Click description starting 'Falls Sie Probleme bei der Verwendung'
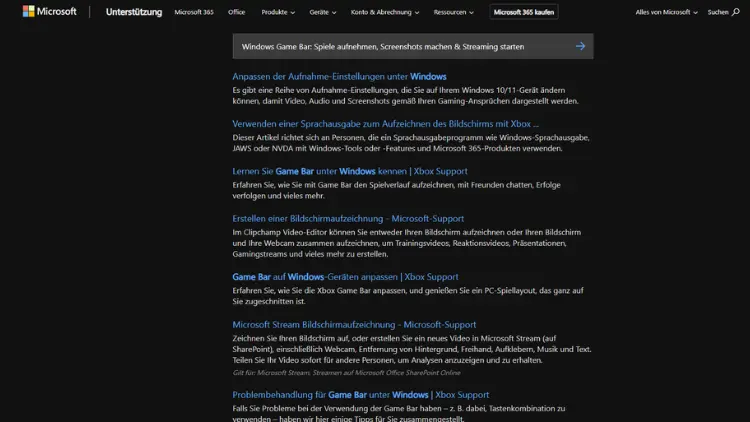 tap(399, 413)
